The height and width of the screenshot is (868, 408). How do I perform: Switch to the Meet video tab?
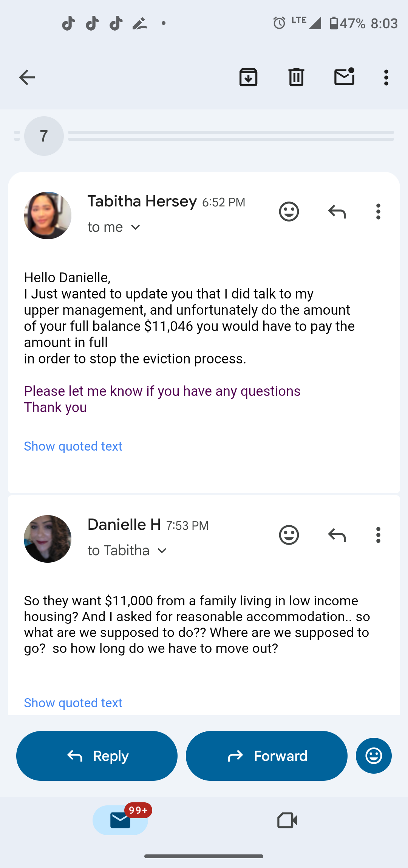tap(287, 820)
